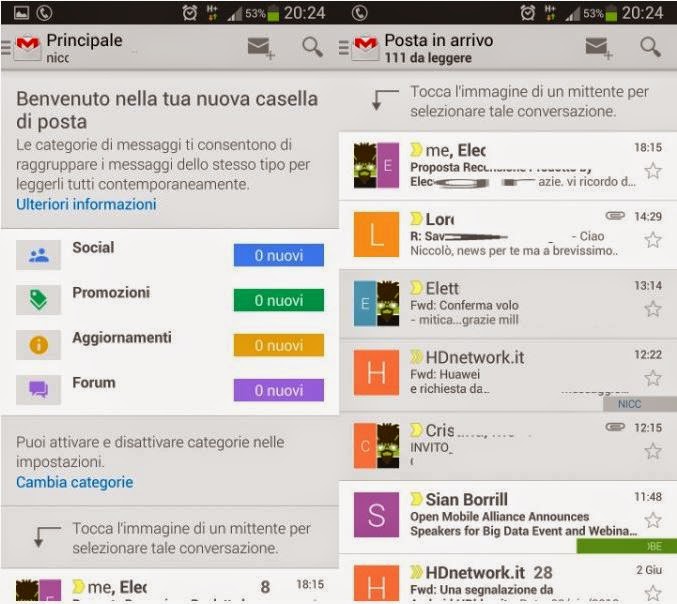
Task: Tap sender avatar of me, Elec 18:15 message
Action: tap(376, 165)
